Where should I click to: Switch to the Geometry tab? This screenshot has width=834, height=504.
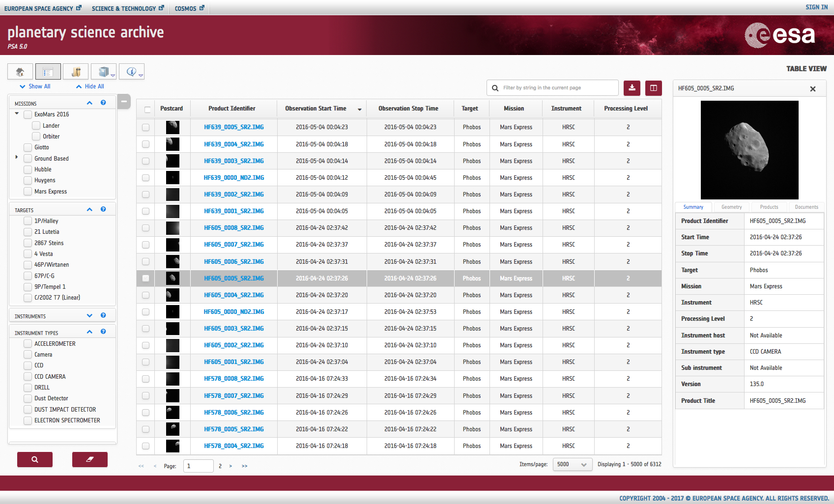731,207
